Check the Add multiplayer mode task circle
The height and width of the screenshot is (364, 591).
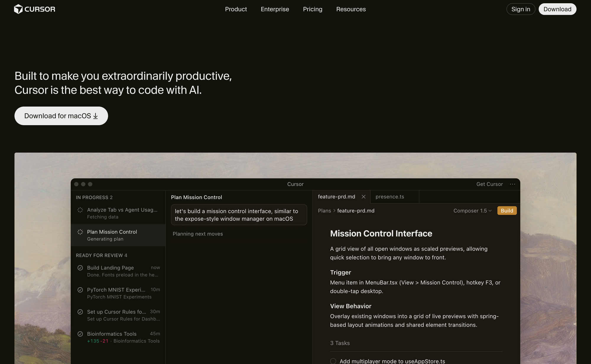[x=333, y=361]
